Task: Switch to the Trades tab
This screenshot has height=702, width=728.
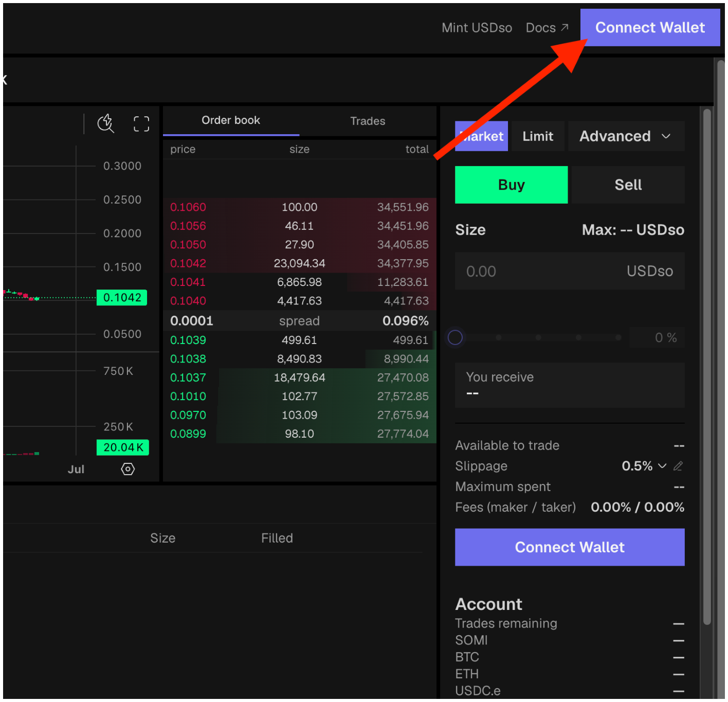Action: point(368,121)
